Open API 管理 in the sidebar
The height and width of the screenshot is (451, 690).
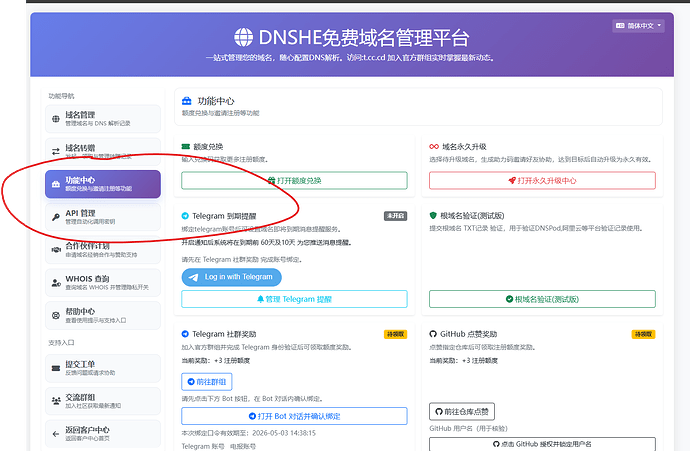(103, 217)
